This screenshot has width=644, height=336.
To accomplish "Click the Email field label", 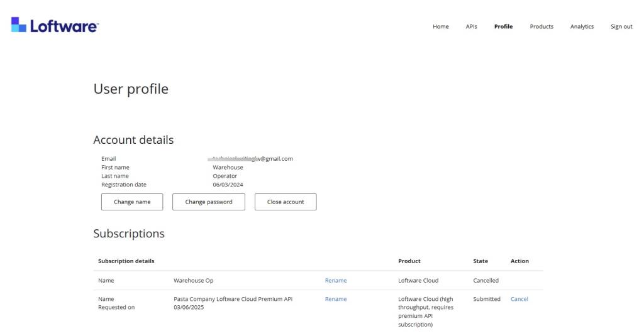I will [x=108, y=159].
